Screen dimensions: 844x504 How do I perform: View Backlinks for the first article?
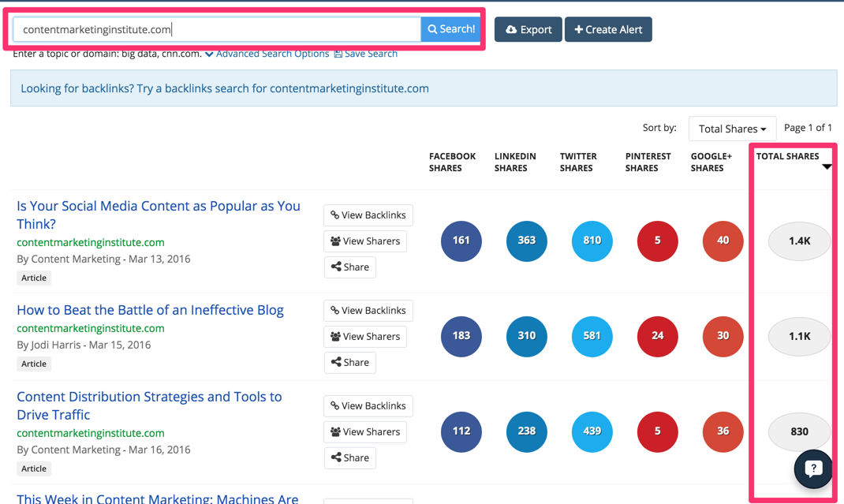[368, 215]
